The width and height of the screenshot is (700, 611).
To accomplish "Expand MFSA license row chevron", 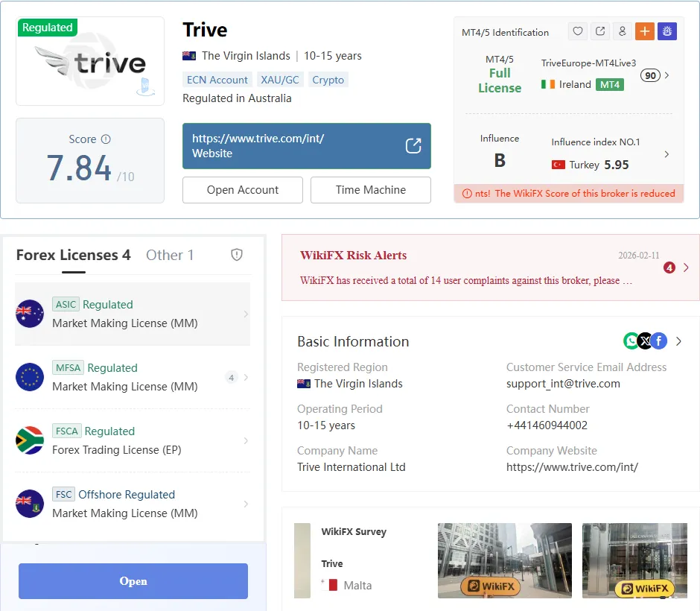I will pos(246,378).
